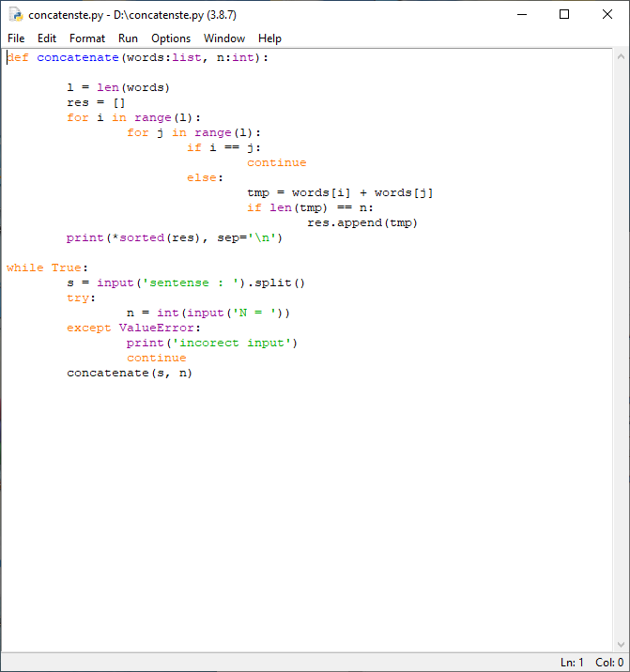The width and height of the screenshot is (630, 672).
Task: Click the Col: 0 status indicator
Action: coord(608,663)
